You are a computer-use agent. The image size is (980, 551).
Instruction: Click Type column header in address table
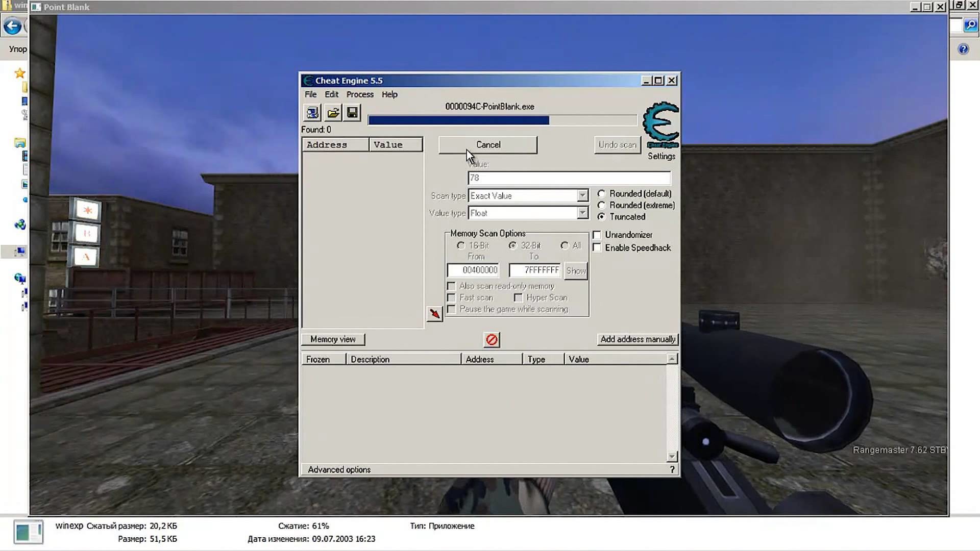tap(544, 359)
